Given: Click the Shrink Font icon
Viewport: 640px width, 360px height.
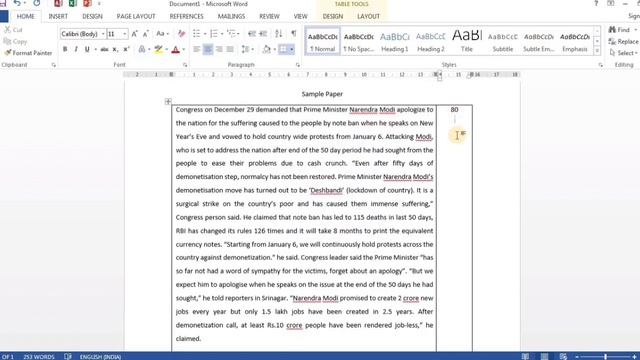Looking at the screenshot, I should [x=145, y=34].
